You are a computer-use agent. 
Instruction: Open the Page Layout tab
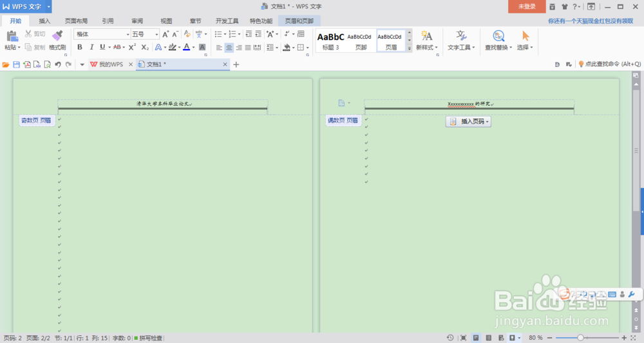pos(76,21)
